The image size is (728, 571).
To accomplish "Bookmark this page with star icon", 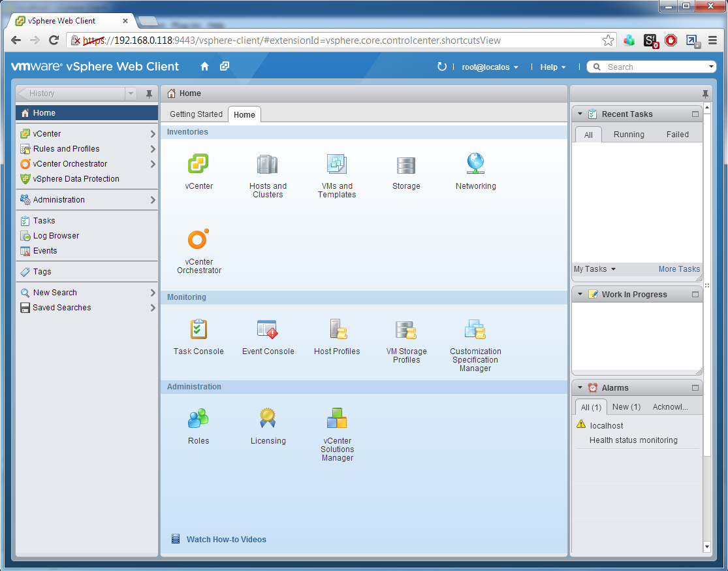I will point(608,41).
